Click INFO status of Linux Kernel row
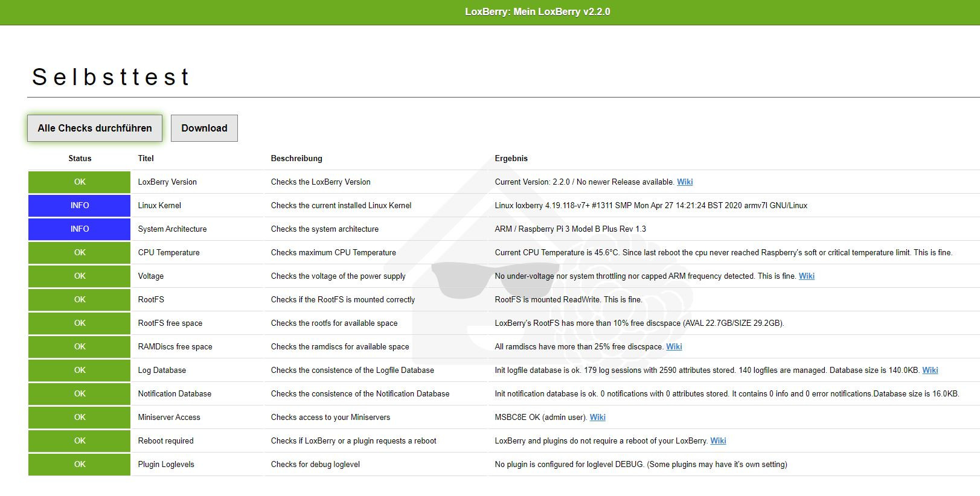The image size is (980, 496). point(79,205)
